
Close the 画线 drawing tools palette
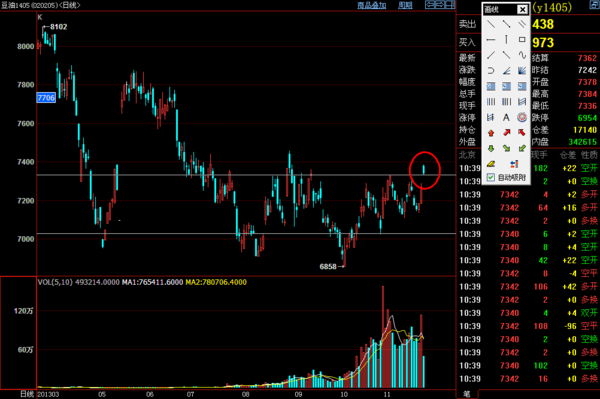coord(522,10)
